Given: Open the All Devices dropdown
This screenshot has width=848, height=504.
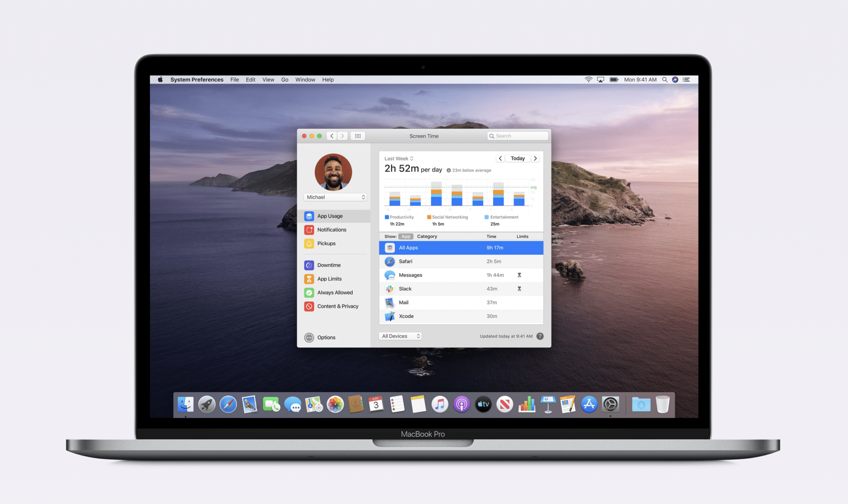Looking at the screenshot, I should pyautogui.click(x=400, y=336).
